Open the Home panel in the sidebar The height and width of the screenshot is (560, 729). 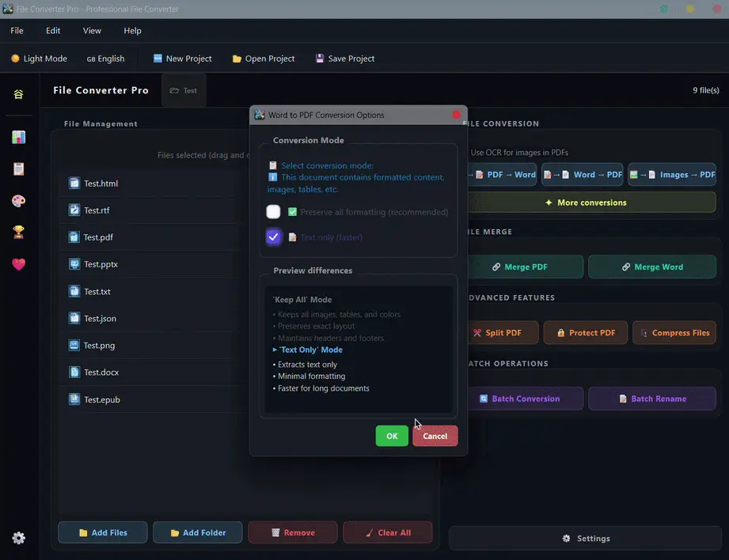tap(18, 94)
